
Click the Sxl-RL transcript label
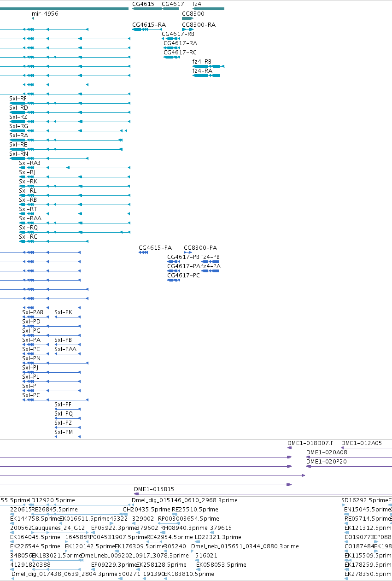pyautogui.click(x=28, y=191)
